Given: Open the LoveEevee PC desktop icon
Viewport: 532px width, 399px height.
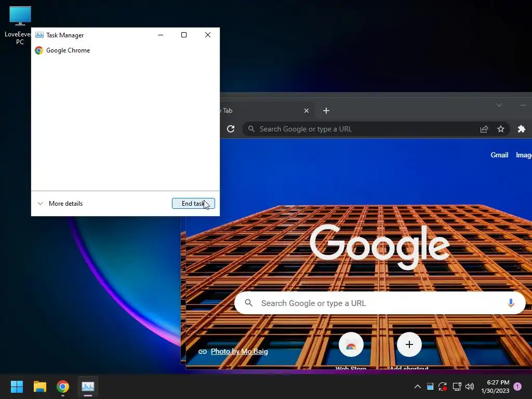Looking at the screenshot, I should coord(20,25).
